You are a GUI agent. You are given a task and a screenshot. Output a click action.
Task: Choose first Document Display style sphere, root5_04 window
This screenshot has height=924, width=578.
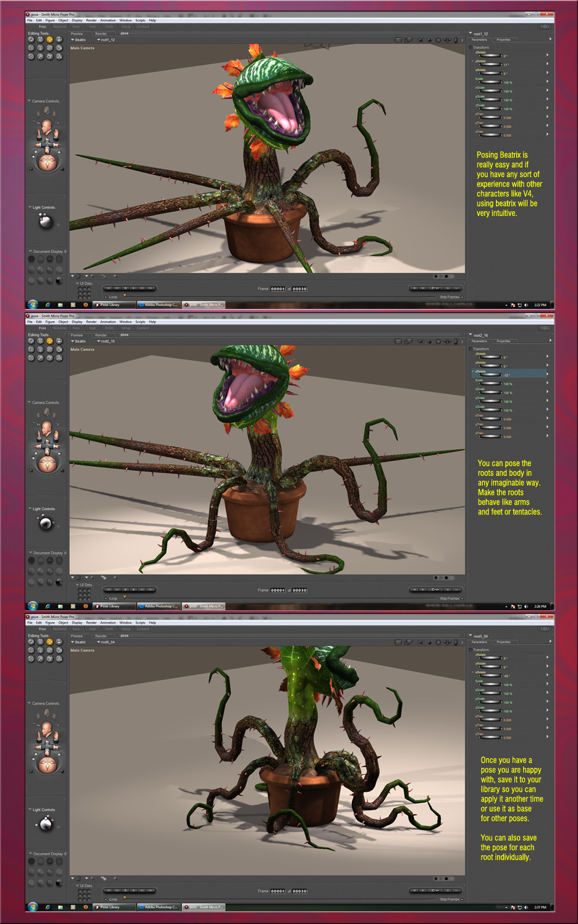click(31, 862)
